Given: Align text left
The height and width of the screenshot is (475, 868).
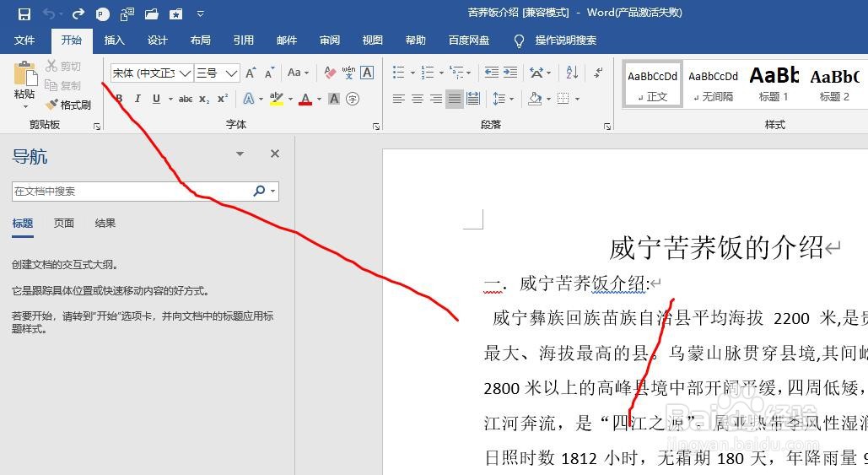Looking at the screenshot, I should coord(398,99).
